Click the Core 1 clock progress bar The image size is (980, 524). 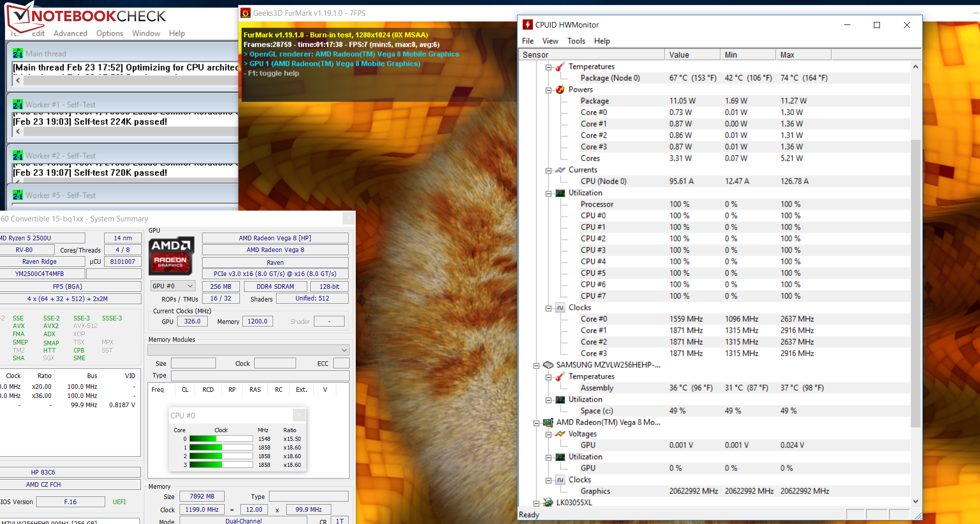click(x=221, y=447)
